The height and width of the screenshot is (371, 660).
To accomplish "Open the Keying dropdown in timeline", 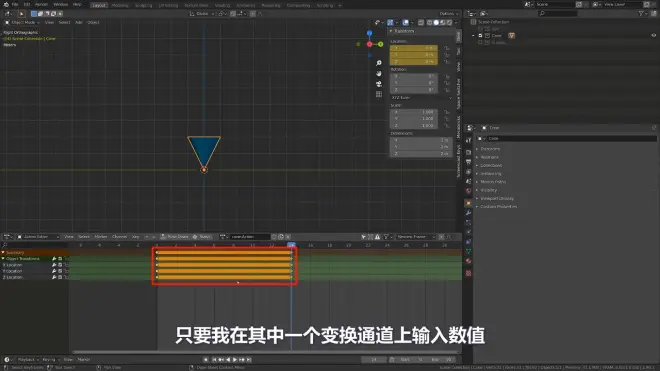I will 51,360.
